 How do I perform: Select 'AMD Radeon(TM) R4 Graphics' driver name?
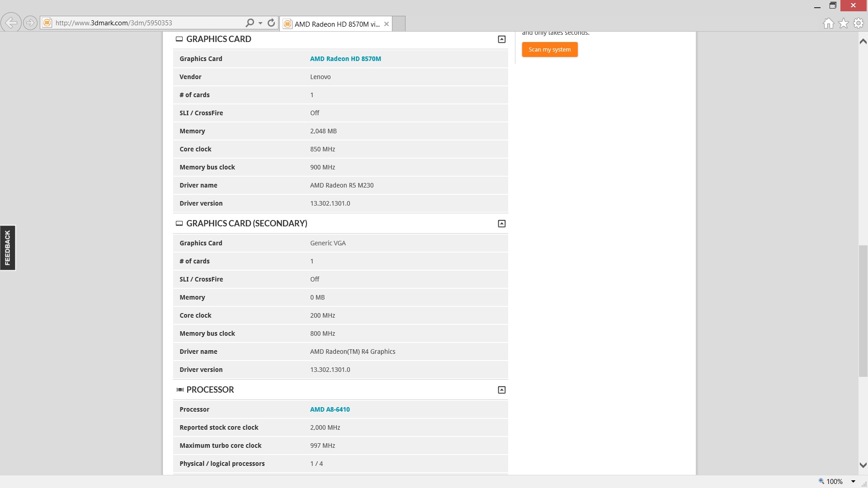353,352
